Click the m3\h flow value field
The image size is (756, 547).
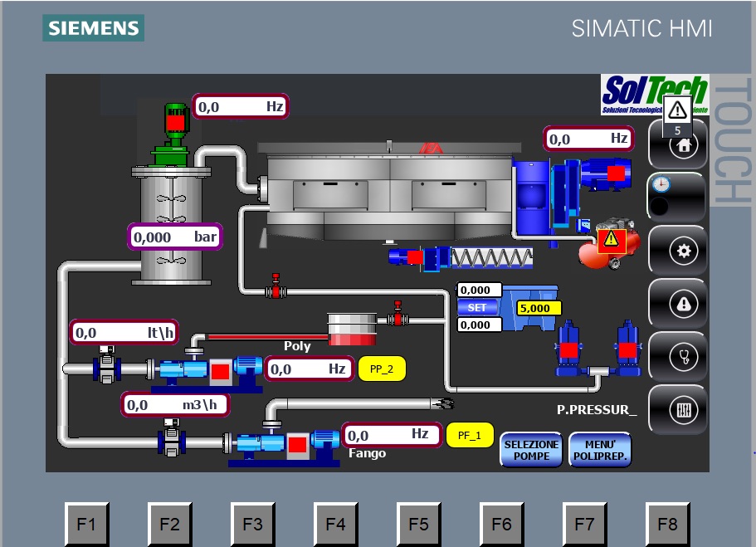(x=174, y=405)
